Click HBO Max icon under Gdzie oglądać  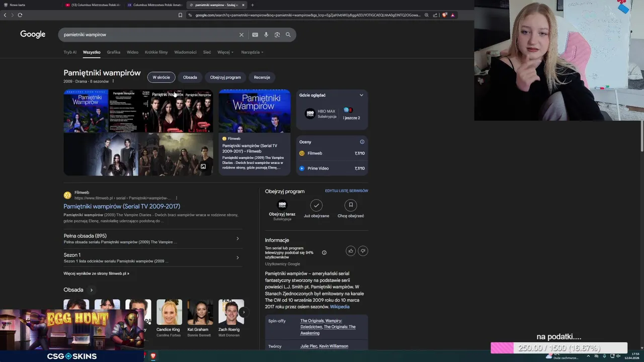tap(310, 114)
